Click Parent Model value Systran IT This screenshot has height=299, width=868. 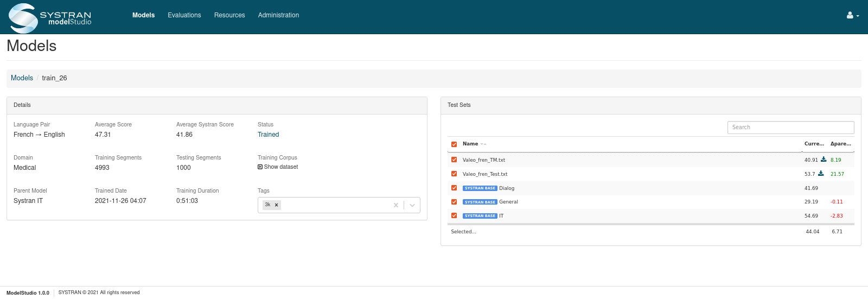point(28,201)
